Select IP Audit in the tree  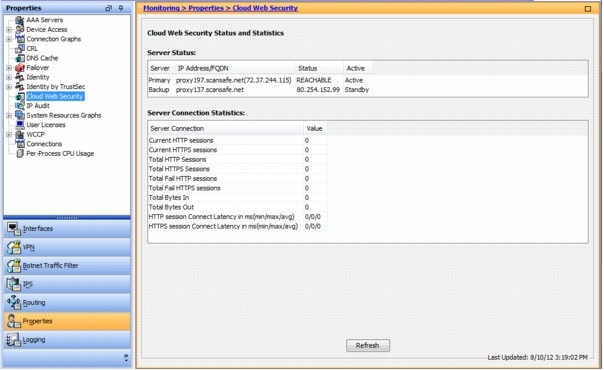[x=38, y=105]
